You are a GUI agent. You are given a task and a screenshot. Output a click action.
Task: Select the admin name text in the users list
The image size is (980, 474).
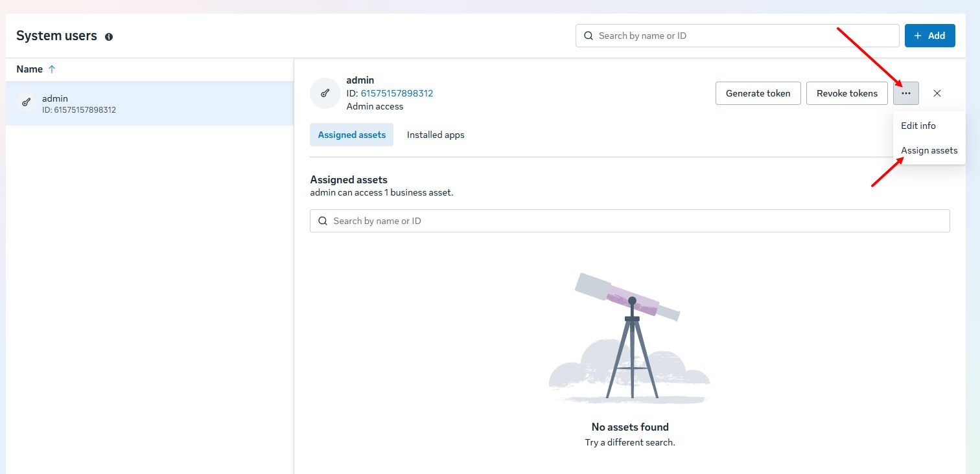point(55,98)
